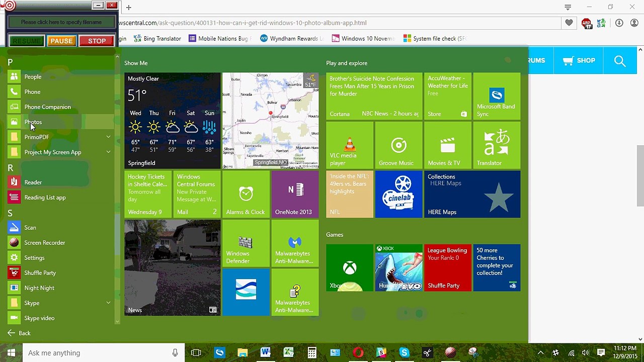The width and height of the screenshot is (644, 362).
Task: Open the Task View button on taskbar
Action: 196,352
